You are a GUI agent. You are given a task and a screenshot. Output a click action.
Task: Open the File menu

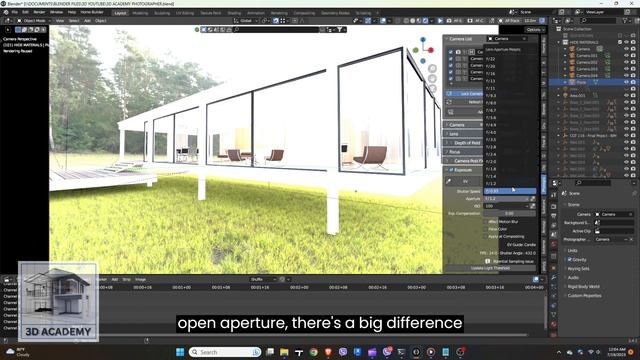pyautogui.click(x=15, y=12)
